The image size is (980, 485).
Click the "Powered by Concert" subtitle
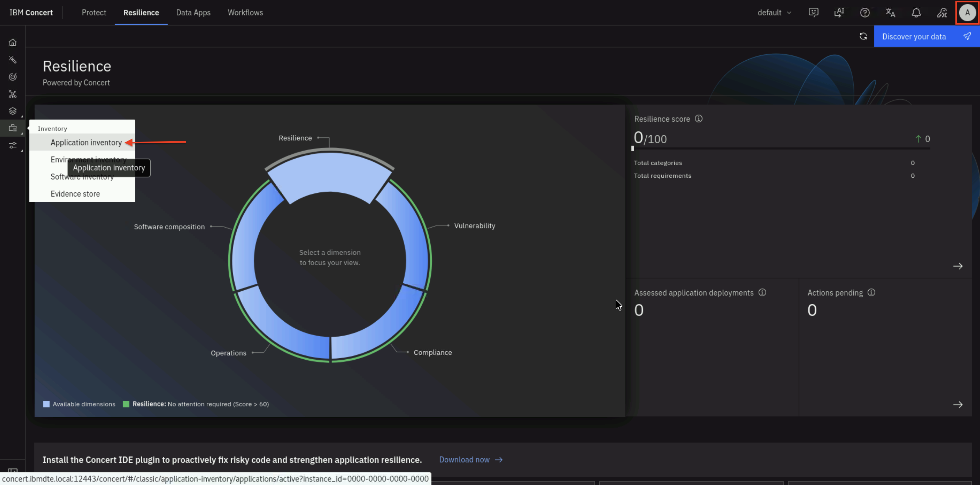click(76, 83)
